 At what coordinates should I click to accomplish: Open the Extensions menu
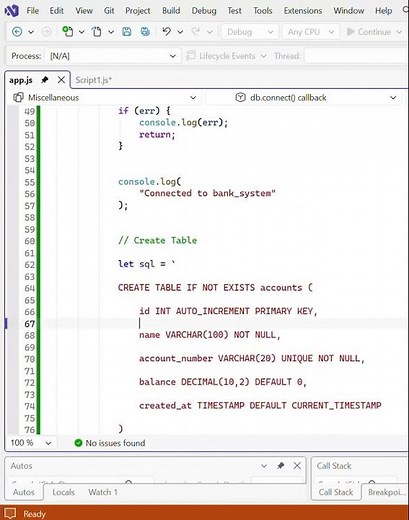point(303,11)
